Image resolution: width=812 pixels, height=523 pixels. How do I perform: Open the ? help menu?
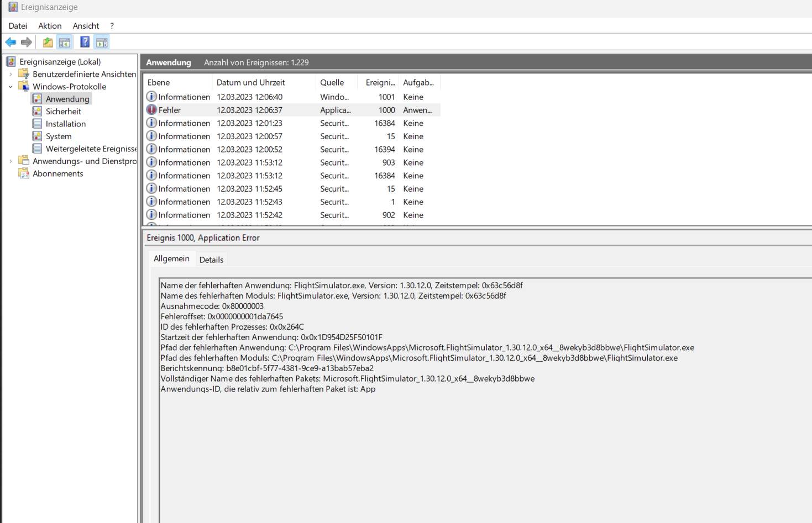(x=112, y=25)
